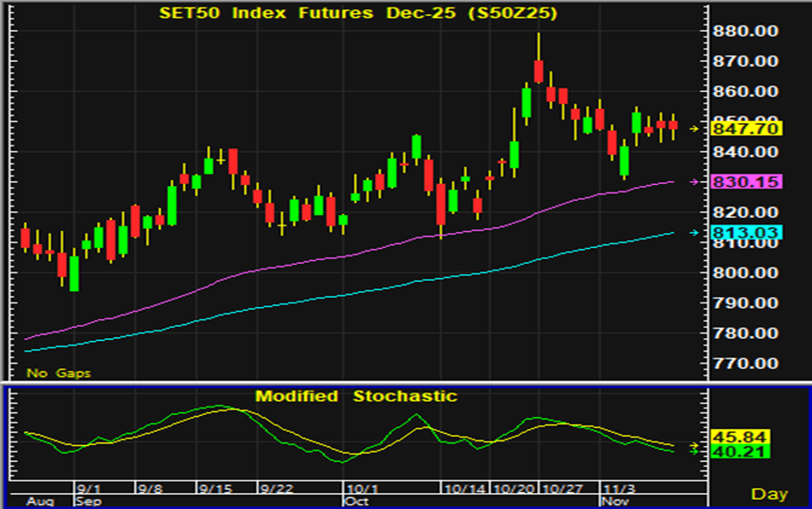
Task: Click the 880.00 price axis label
Action: (746, 31)
